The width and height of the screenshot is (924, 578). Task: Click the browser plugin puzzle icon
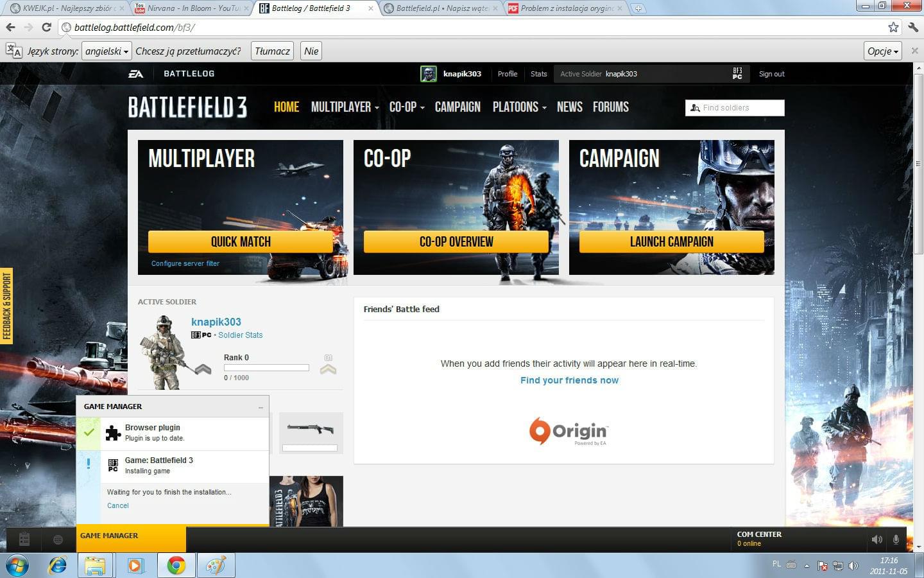point(113,433)
